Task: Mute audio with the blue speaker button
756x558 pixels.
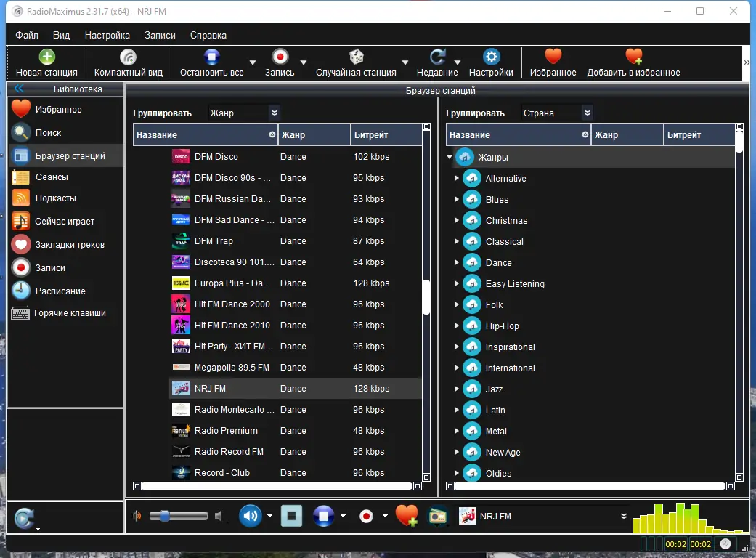Action: (251, 516)
